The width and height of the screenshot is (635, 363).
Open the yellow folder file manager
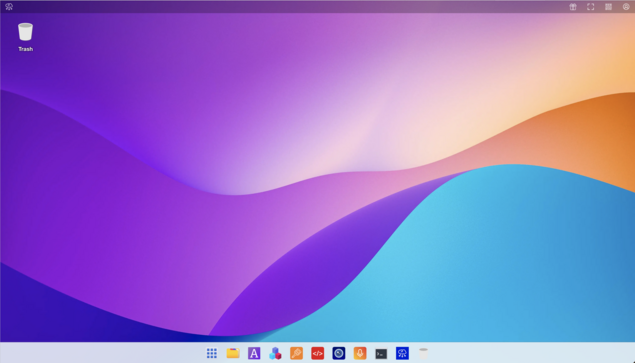tap(233, 353)
